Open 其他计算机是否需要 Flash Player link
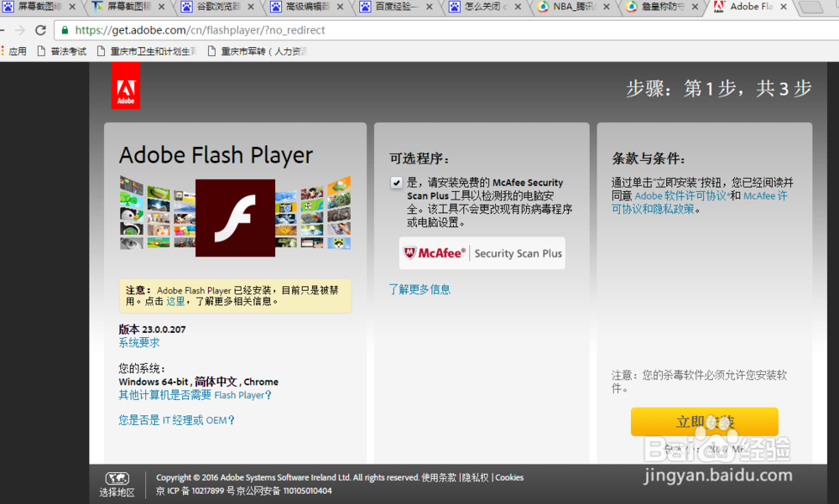The image size is (839, 504). (195, 395)
